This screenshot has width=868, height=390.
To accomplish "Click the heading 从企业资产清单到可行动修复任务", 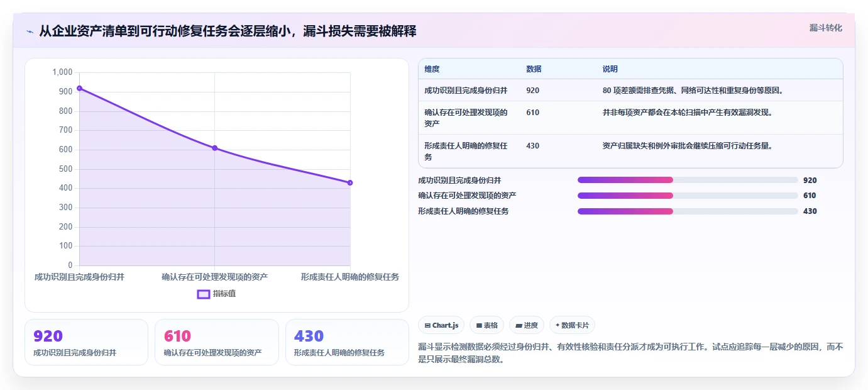I will tap(228, 31).
